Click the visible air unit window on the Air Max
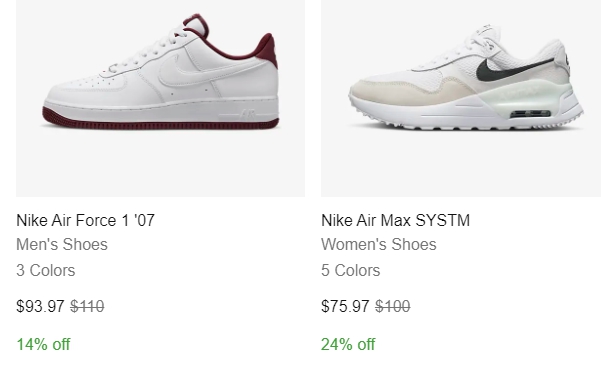This screenshot has width=601, height=365. 530,114
